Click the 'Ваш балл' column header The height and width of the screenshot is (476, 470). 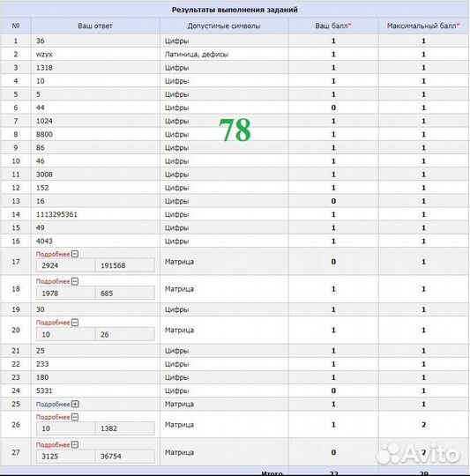coord(333,26)
